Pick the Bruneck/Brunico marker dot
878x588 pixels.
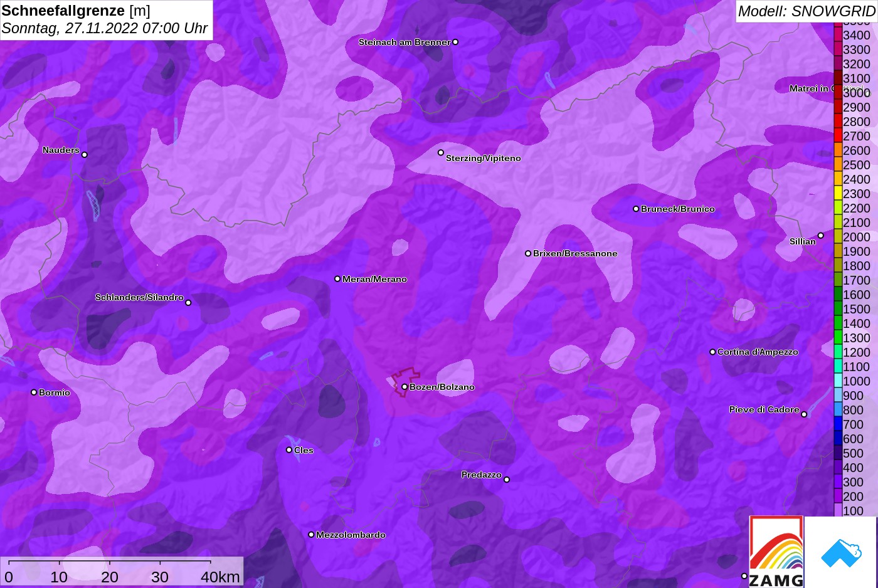636,209
